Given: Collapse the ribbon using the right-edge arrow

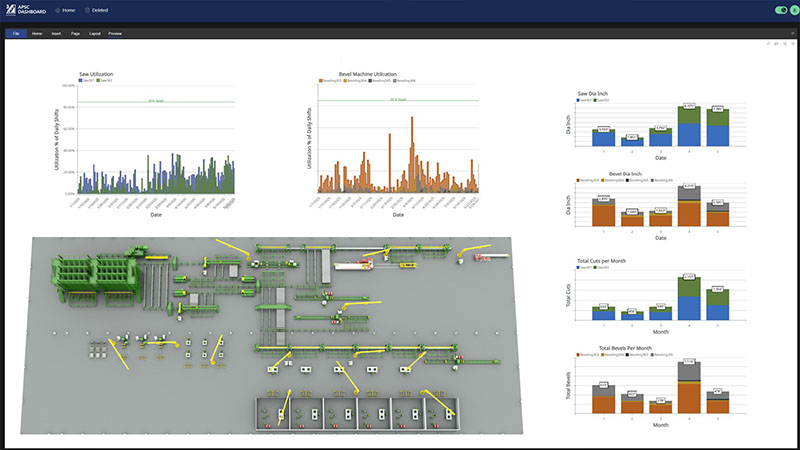Looking at the screenshot, I should pyautogui.click(x=793, y=33).
